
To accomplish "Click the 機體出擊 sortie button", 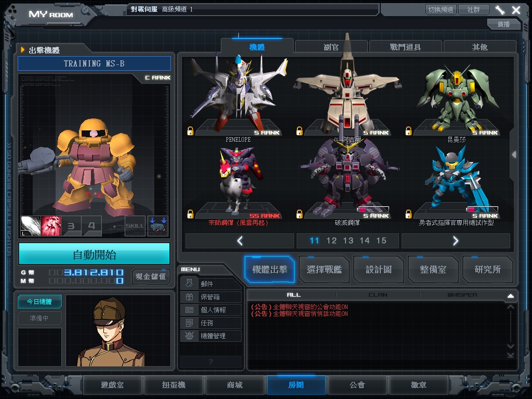I will (270, 270).
